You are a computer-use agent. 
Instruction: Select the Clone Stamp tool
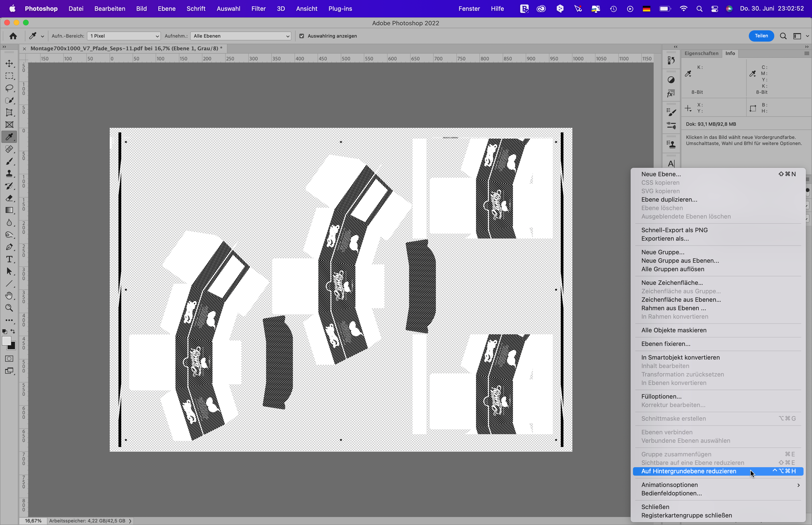[9, 173]
